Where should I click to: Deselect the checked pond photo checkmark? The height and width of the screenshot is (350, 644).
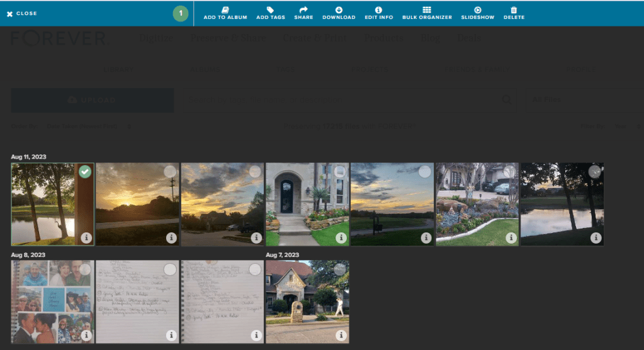pyautogui.click(x=86, y=172)
